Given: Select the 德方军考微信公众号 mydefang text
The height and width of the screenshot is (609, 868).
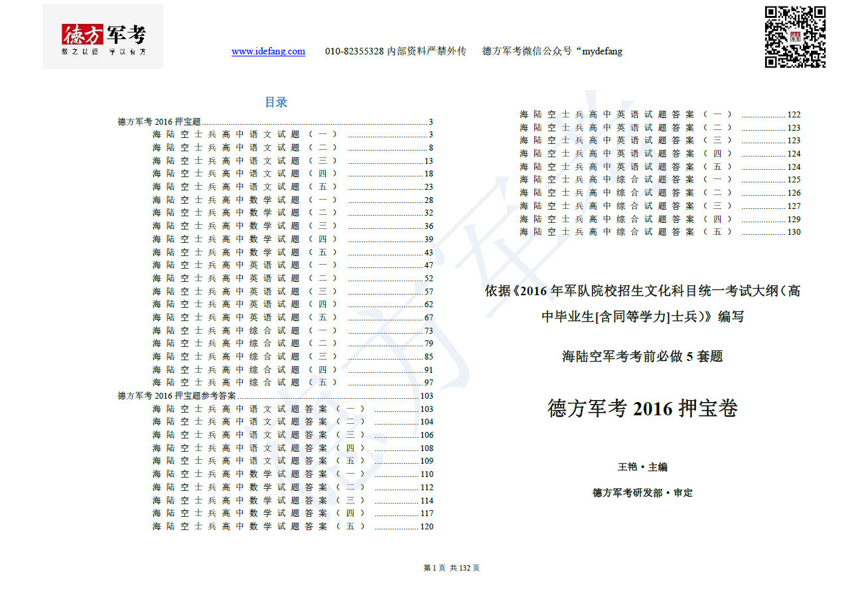Looking at the screenshot, I should click(x=552, y=51).
